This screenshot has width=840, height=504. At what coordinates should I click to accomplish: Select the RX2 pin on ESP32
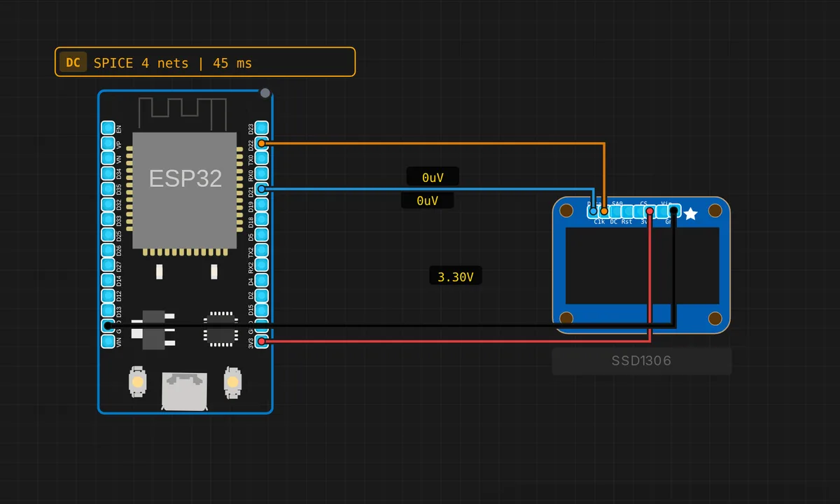[x=261, y=265]
